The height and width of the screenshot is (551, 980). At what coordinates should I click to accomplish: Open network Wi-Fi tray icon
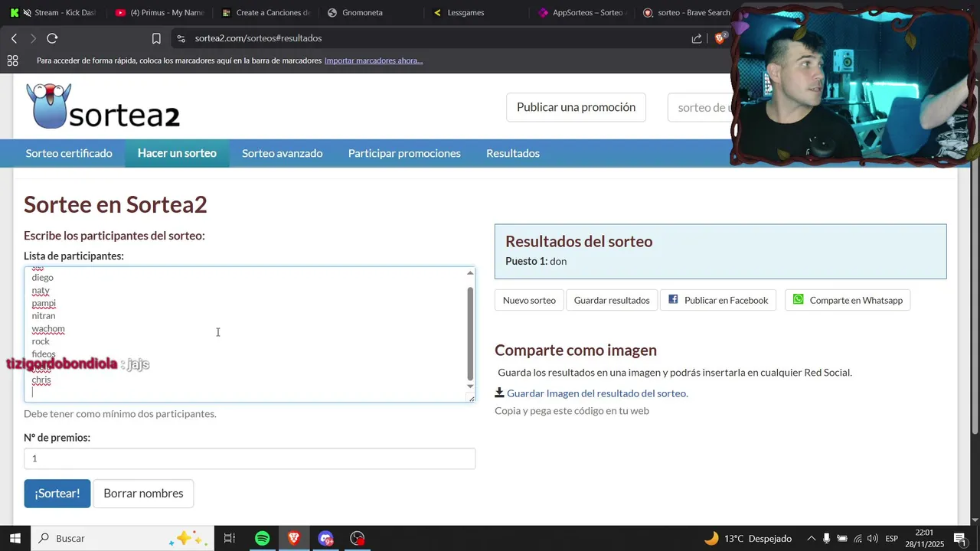point(857,538)
